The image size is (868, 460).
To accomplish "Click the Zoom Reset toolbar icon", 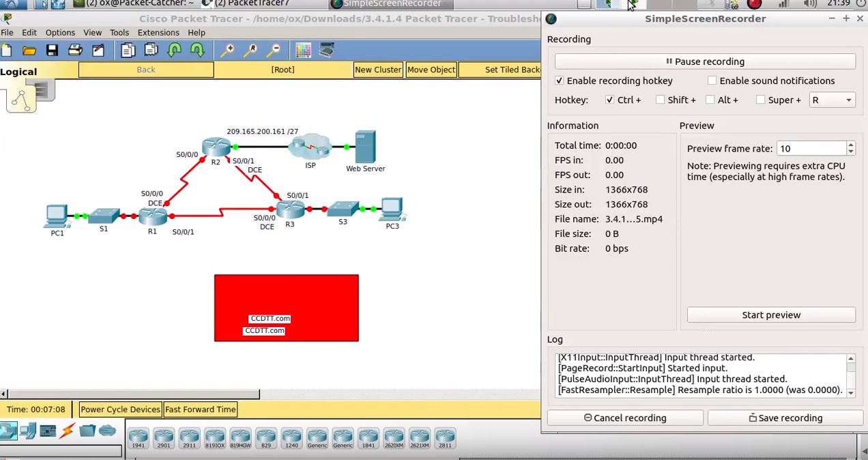I will (x=251, y=49).
